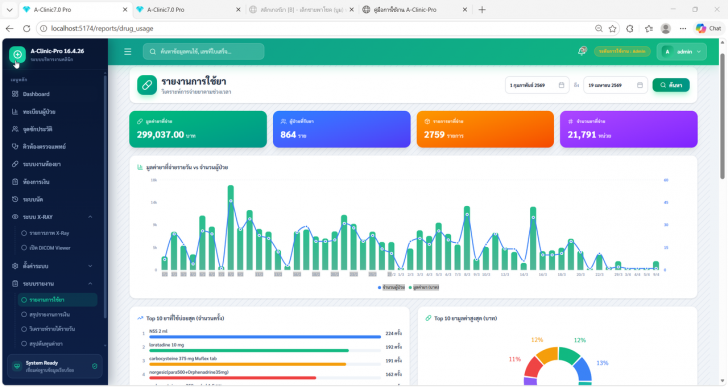Collapse the ระบบ X-RAY submenu chevron
Image resolution: width=728 pixels, height=387 pixels.
pyautogui.click(x=90, y=217)
